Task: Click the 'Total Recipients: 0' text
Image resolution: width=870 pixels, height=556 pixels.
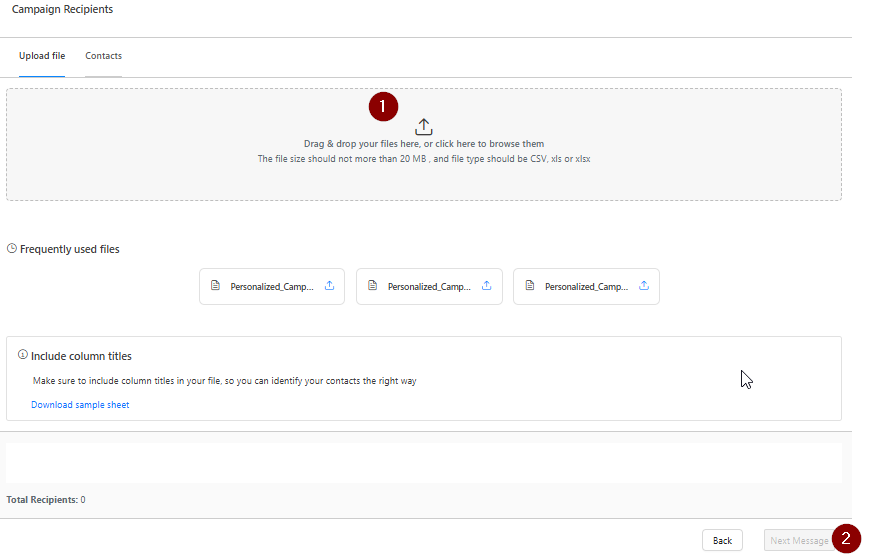Action: click(x=45, y=500)
